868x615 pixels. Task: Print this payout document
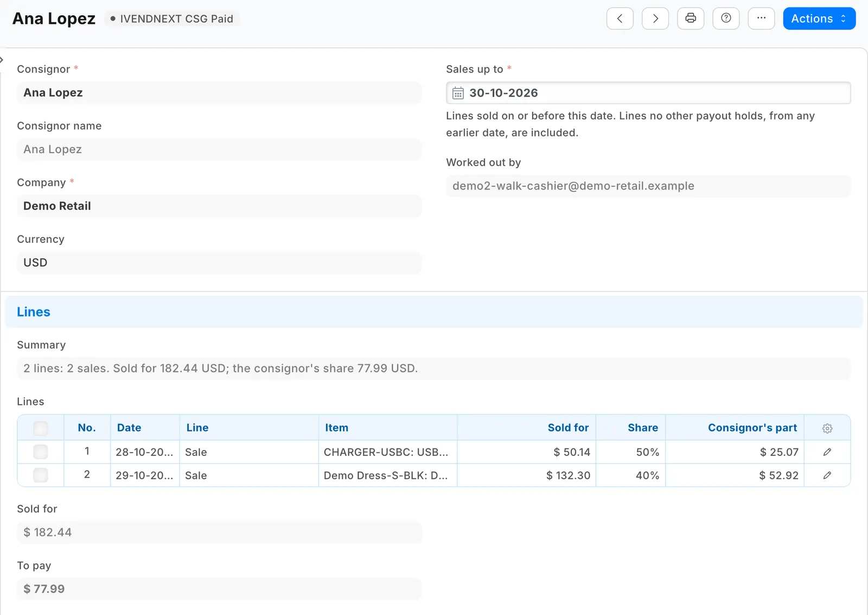[x=691, y=18]
